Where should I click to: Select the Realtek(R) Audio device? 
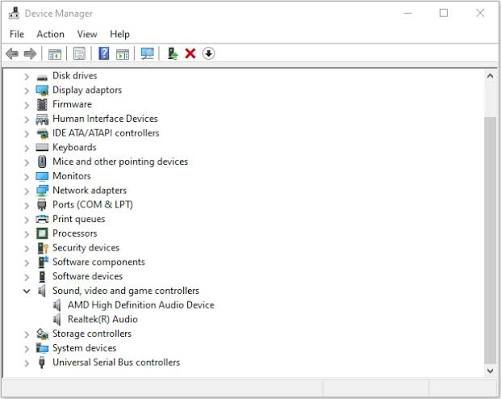click(x=103, y=319)
